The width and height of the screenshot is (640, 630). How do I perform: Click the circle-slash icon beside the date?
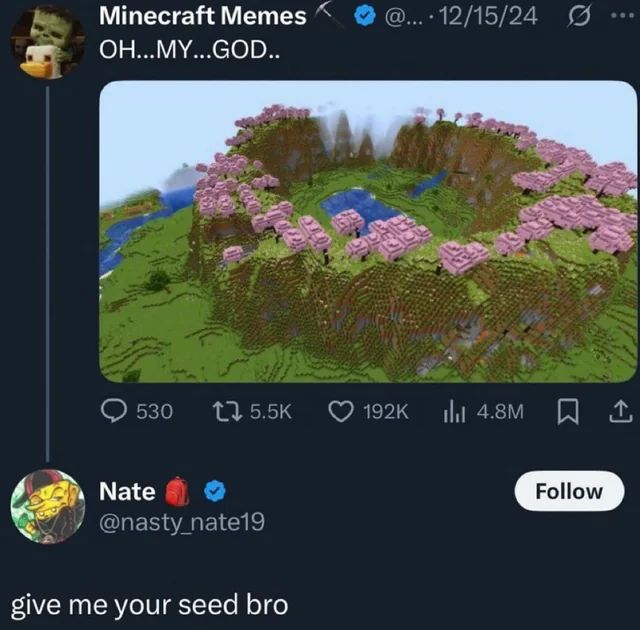[580, 17]
